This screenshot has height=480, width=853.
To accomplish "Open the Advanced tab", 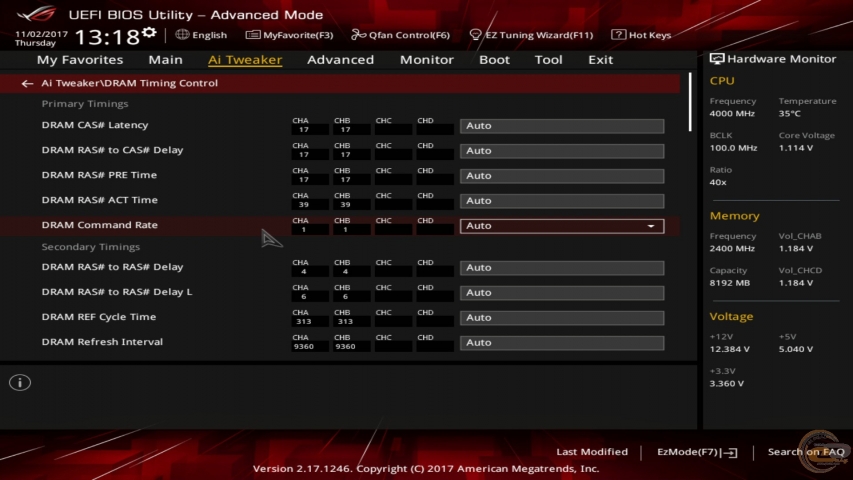I will click(x=341, y=59).
